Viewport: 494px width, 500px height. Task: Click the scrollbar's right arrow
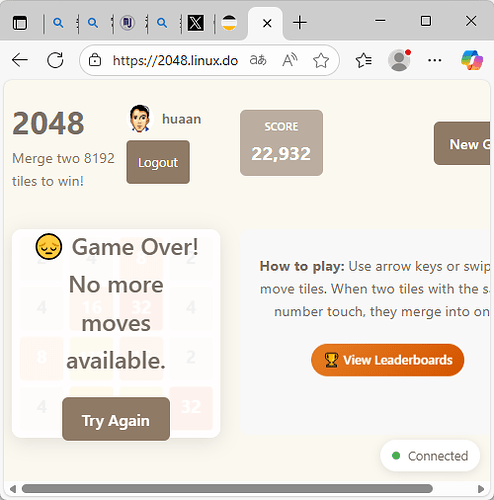481,489
